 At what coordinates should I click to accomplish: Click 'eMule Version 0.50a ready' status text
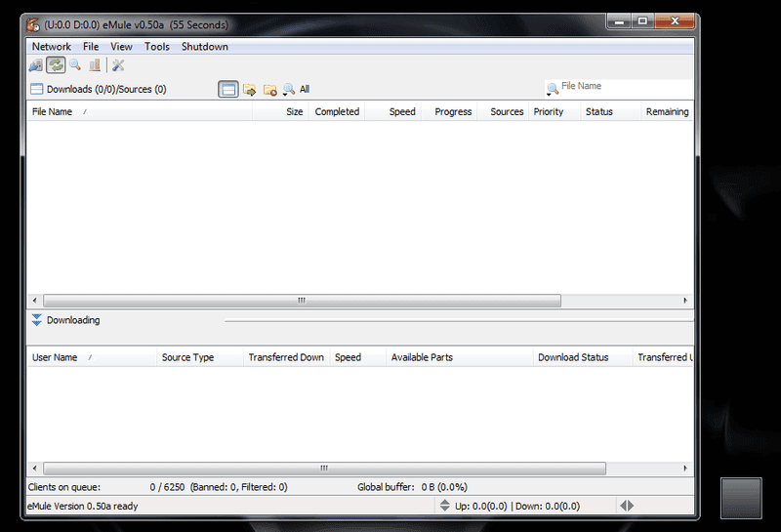(x=83, y=506)
